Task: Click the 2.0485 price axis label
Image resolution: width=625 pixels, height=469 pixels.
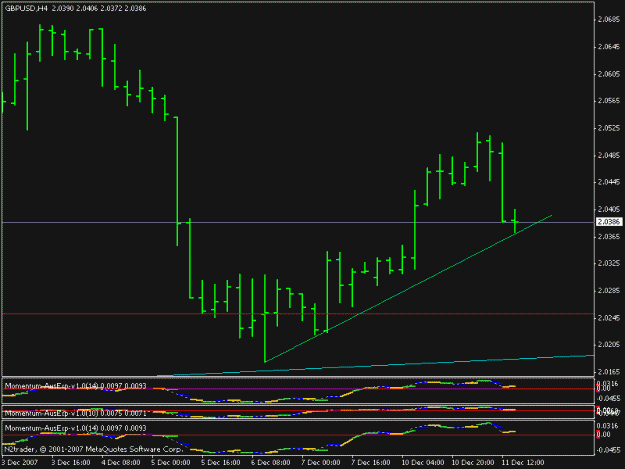Action: (609, 155)
